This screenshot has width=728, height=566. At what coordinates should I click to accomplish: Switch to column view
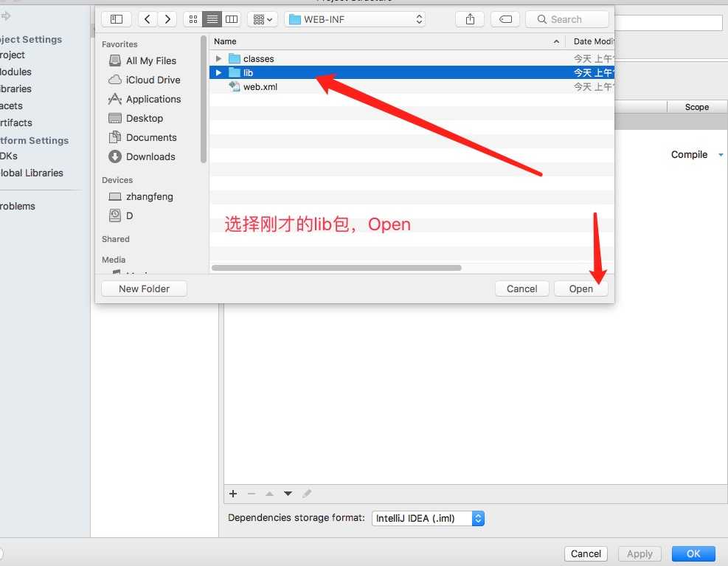tap(231, 19)
